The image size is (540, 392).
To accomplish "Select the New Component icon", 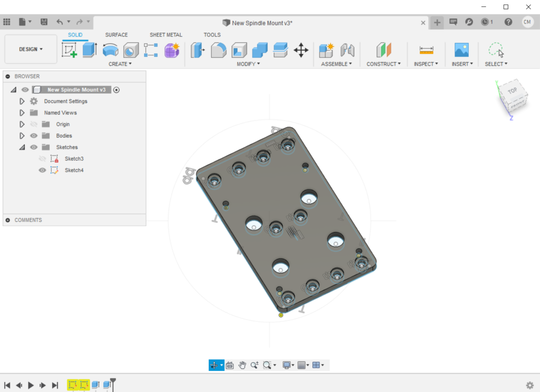I will coord(326,50).
